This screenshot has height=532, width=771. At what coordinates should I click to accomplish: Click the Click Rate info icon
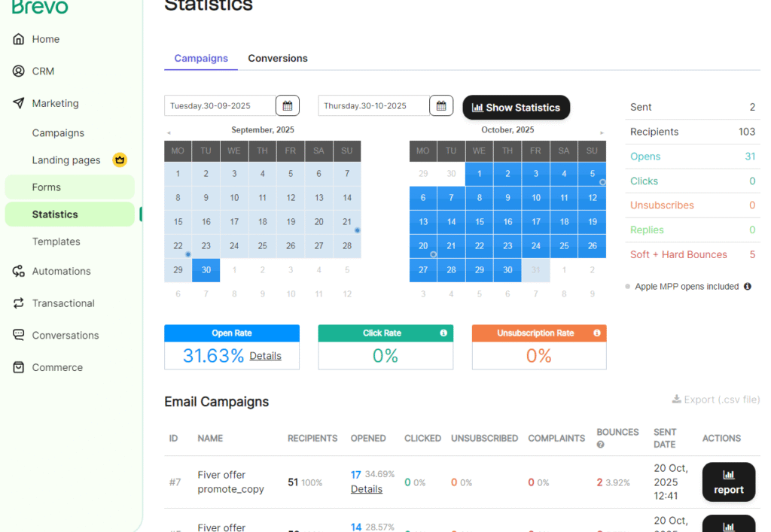443,333
